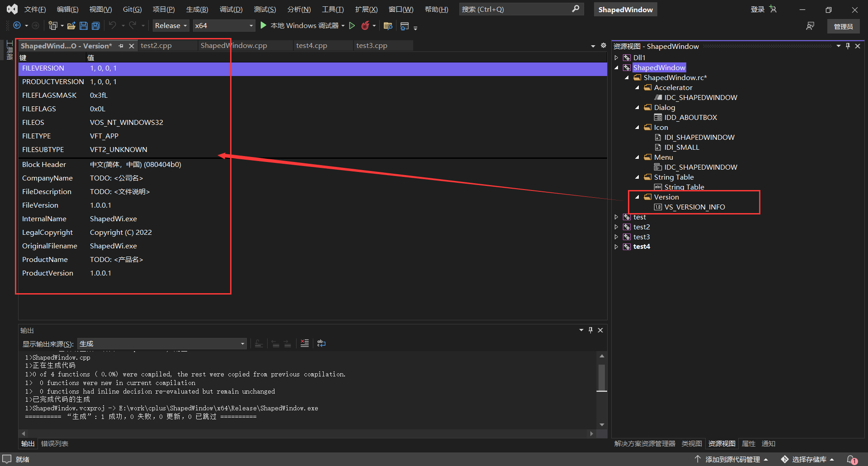Click the live share feedback icon
This screenshot has width=868, height=466.
point(810,26)
